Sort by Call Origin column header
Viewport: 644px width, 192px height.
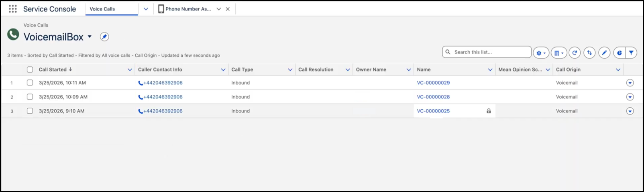click(568, 69)
